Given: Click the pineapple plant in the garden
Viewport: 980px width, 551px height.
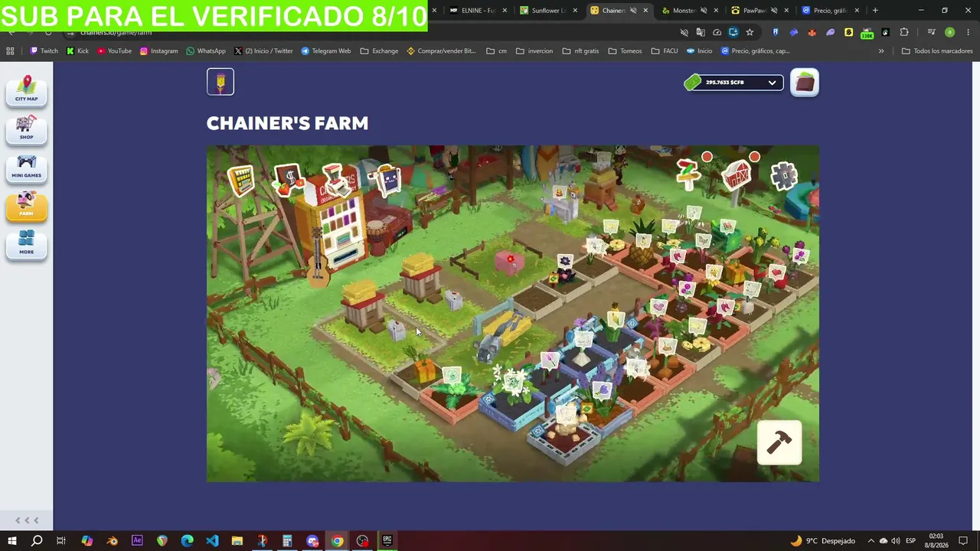Looking at the screenshot, I should 642,243.
